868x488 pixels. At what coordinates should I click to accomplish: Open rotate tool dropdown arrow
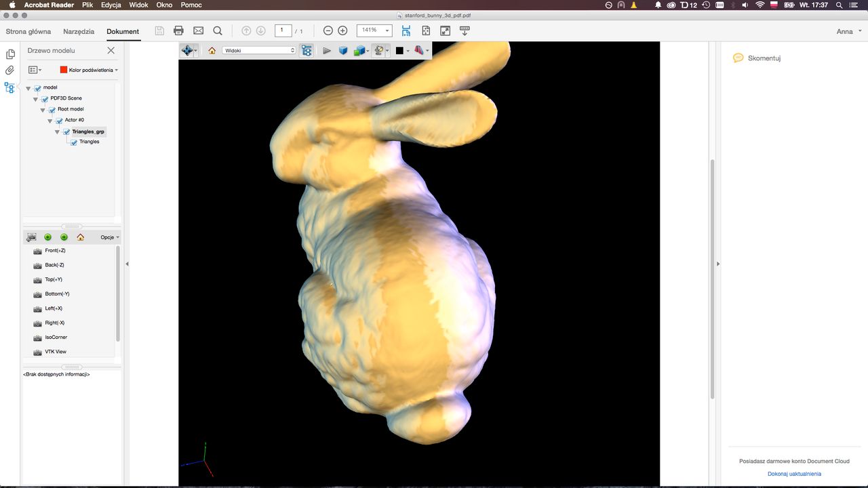coord(196,51)
